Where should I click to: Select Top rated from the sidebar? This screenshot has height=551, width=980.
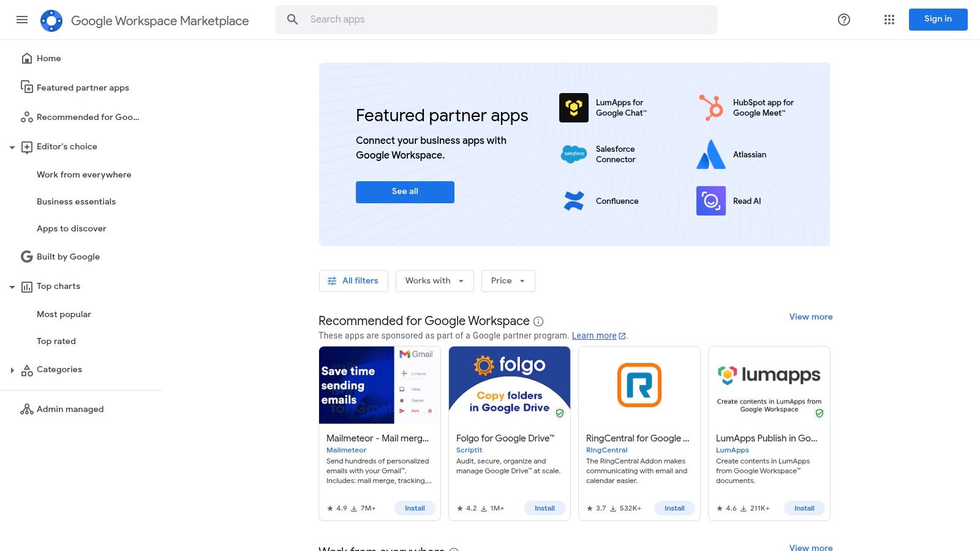click(56, 341)
